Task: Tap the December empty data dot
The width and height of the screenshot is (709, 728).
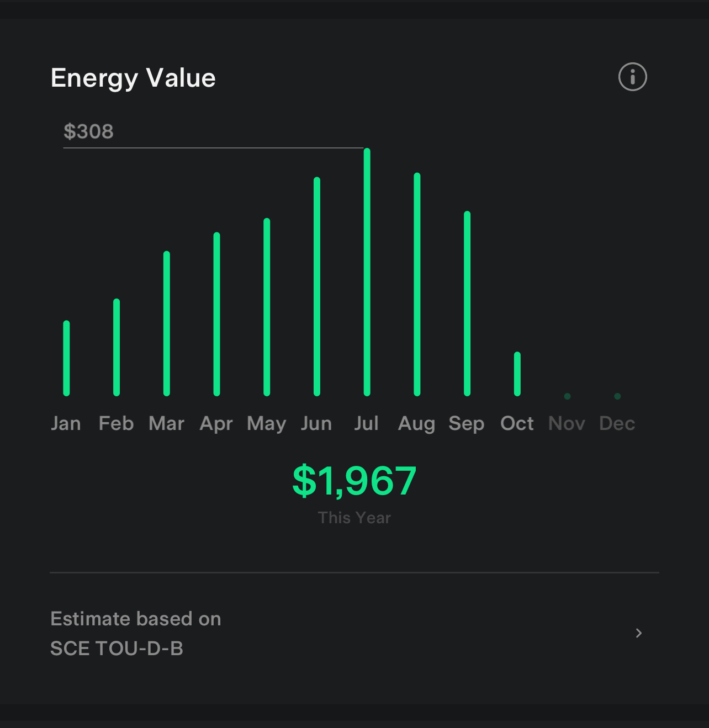Action: [617, 396]
